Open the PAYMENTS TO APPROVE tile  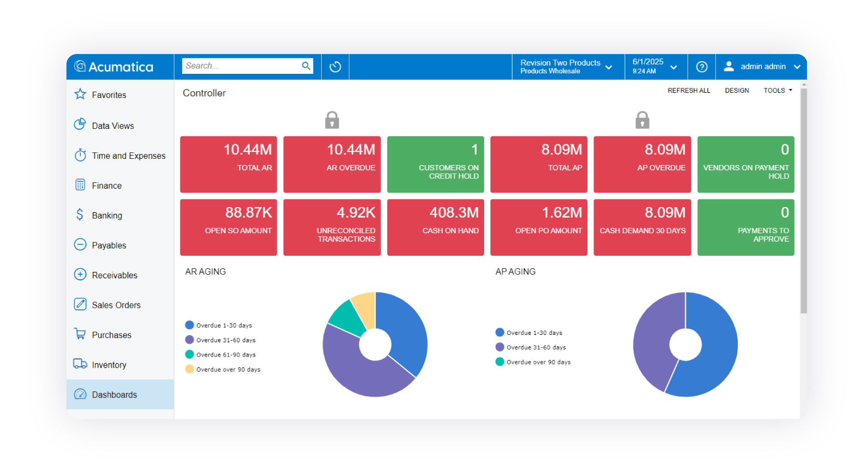coord(746,227)
